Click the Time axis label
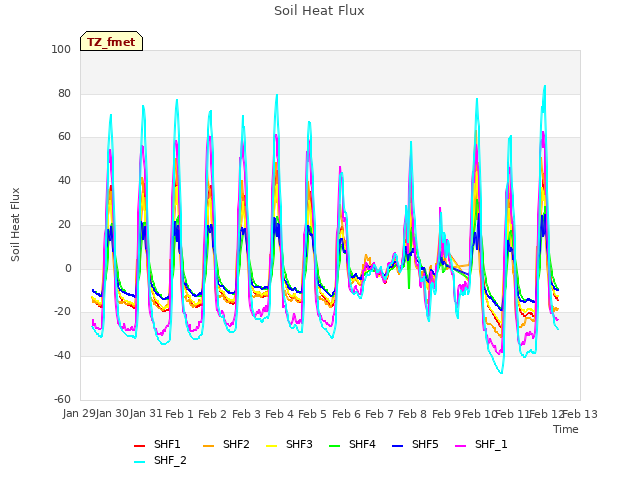This screenshot has height=480, width=640. [x=566, y=429]
